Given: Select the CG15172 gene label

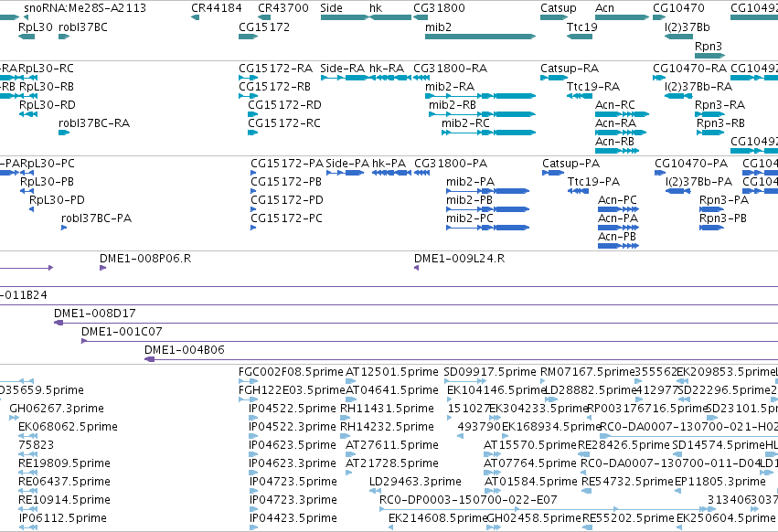Looking at the screenshot, I should tap(264, 27).
